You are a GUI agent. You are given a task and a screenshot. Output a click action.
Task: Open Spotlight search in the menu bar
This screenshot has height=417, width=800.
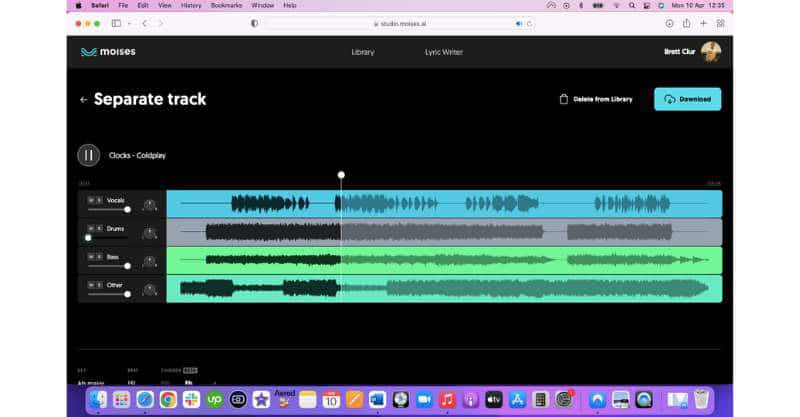(632, 6)
